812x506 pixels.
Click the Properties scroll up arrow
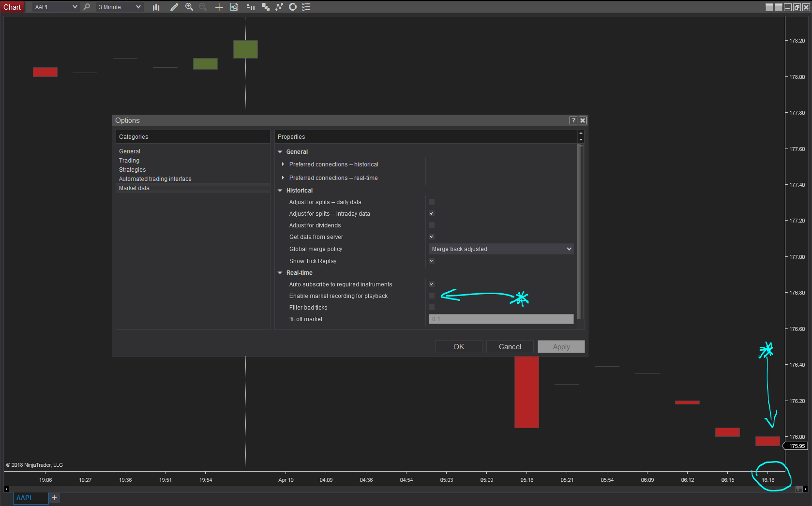(581, 133)
